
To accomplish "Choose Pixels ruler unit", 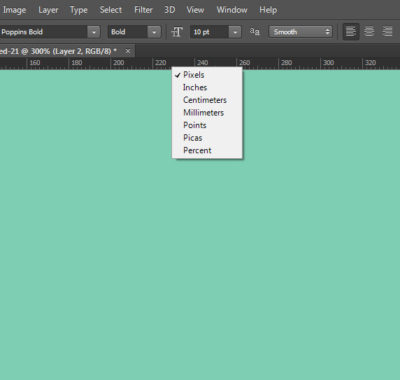I will [x=207, y=75].
